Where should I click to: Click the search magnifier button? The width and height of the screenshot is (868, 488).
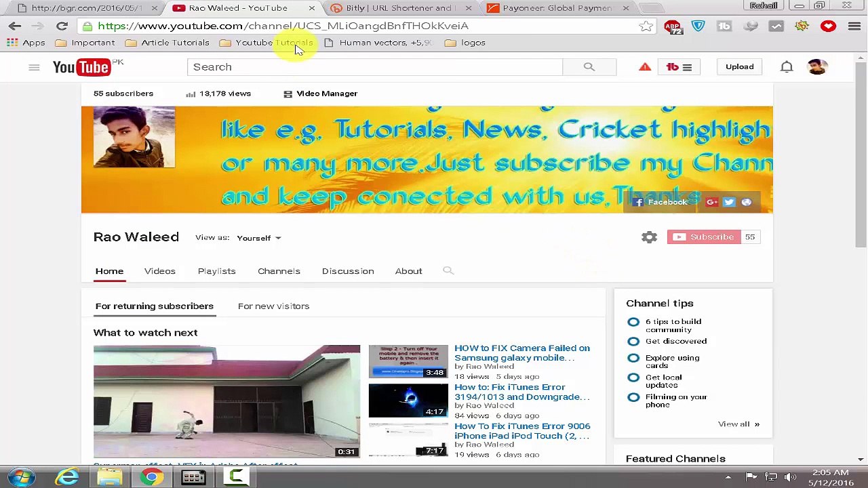[589, 66]
